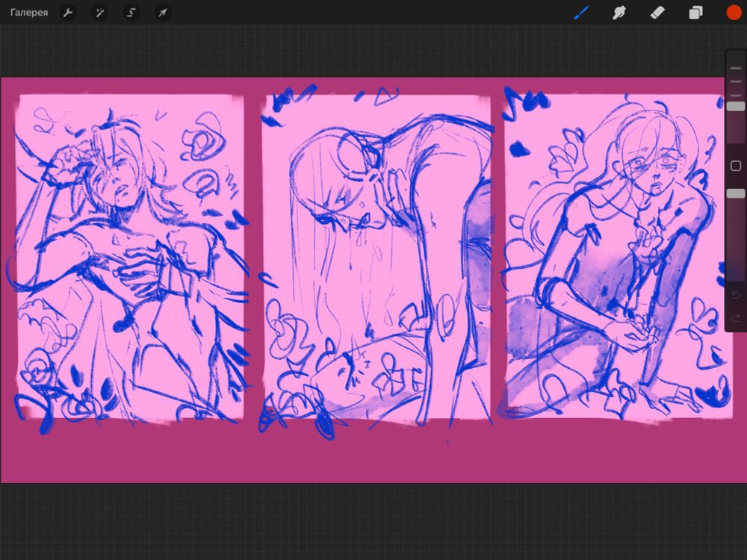
Task: Open the Галерея gallery view
Action: pyautogui.click(x=29, y=13)
